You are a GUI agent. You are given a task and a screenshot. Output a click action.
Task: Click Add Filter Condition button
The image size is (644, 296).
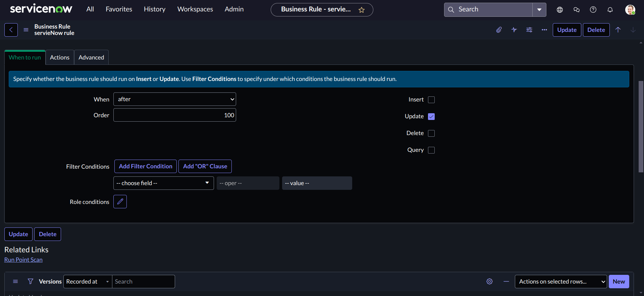coord(146,166)
